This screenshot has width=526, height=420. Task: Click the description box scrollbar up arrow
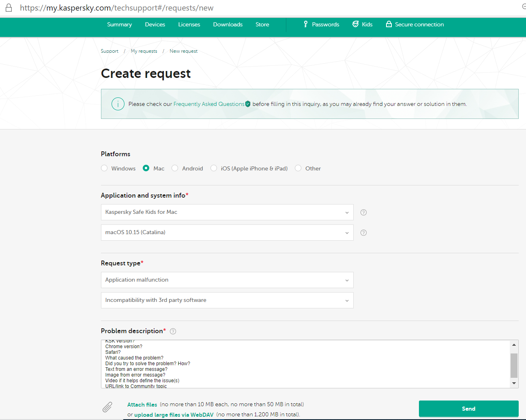coord(514,345)
